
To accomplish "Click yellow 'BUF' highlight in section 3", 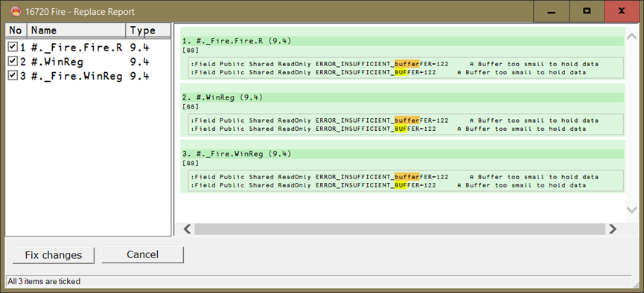I will [401, 185].
